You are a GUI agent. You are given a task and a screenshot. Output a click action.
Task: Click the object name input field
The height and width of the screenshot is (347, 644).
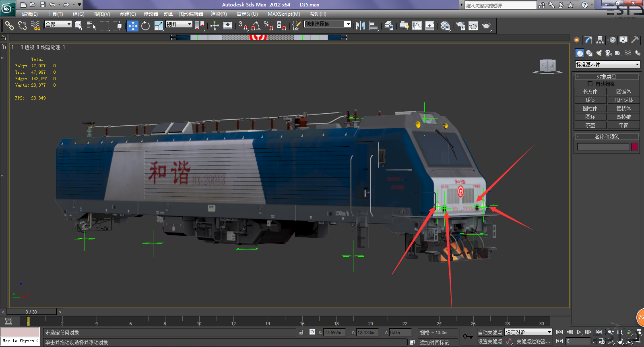pyautogui.click(x=603, y=147)
